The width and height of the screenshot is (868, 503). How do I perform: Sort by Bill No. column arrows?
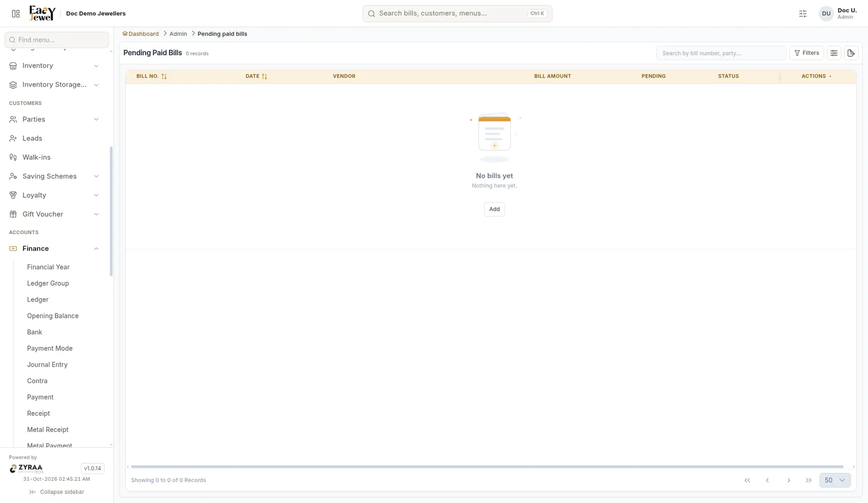(164, 76)
